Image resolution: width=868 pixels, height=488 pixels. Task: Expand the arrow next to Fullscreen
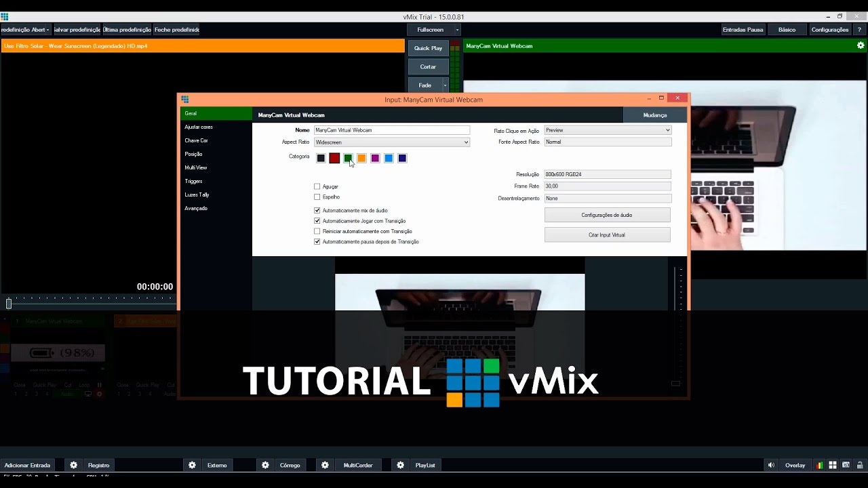point(457,30)
